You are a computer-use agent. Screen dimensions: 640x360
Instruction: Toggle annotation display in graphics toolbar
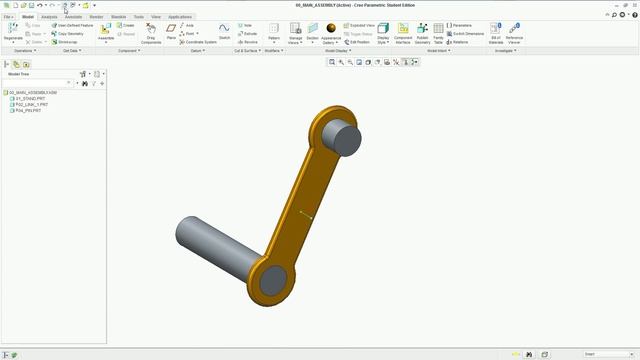(x=406, y=62)
